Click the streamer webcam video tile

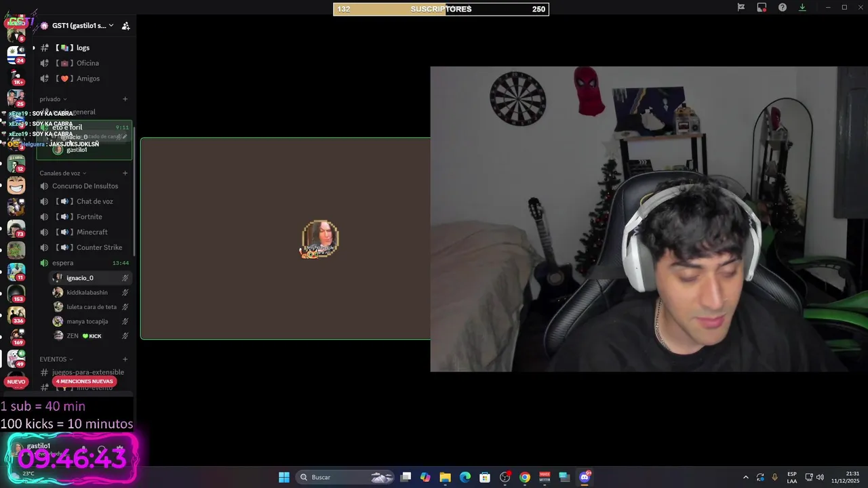click(649, 219)
